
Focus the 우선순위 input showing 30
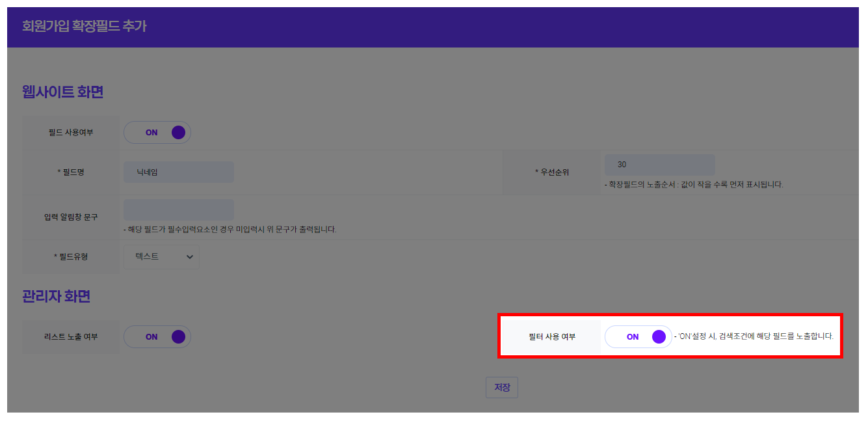tap(660, 165)
